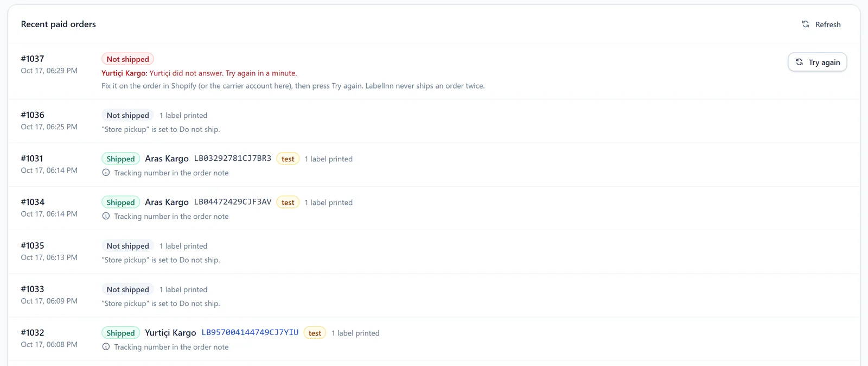The width and height of the screenshot is (868, 366).
Task: Click Aras Kargo carrier name on order #1034
Action: click(167, 202)
